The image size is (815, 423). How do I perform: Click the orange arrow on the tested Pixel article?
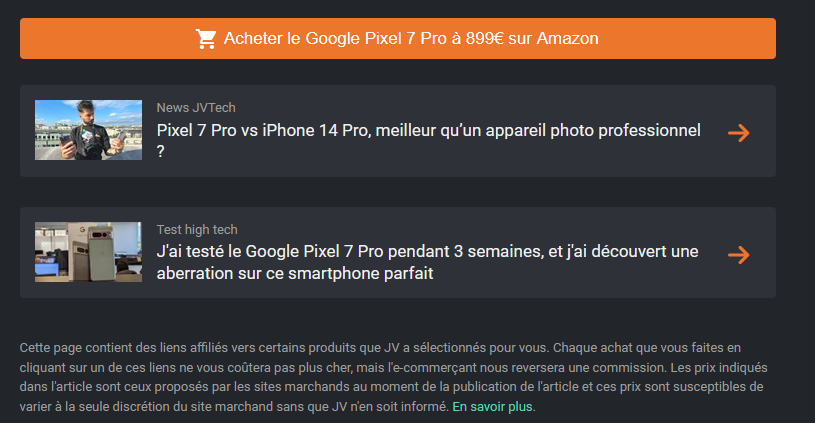[x=739, y=255]
